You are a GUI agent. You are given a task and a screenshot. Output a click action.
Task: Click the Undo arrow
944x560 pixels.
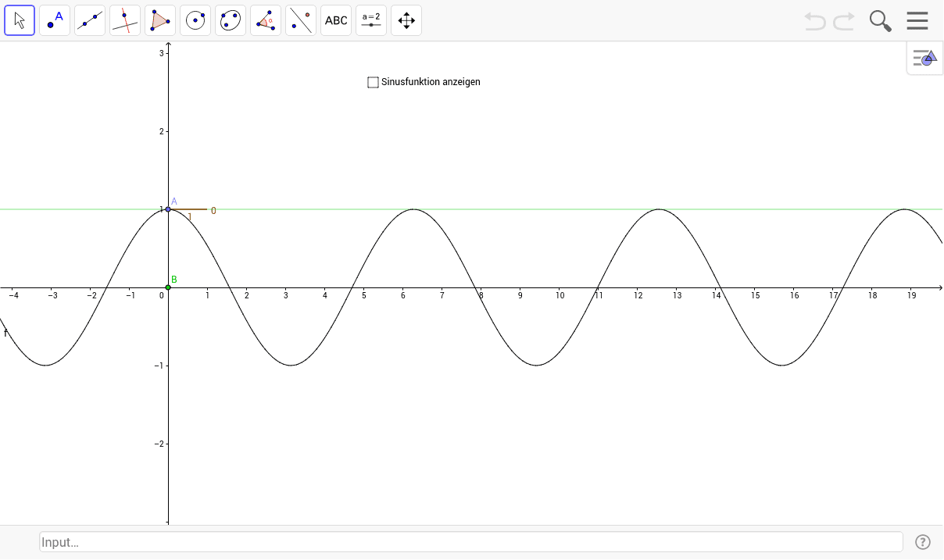[815, 21]
